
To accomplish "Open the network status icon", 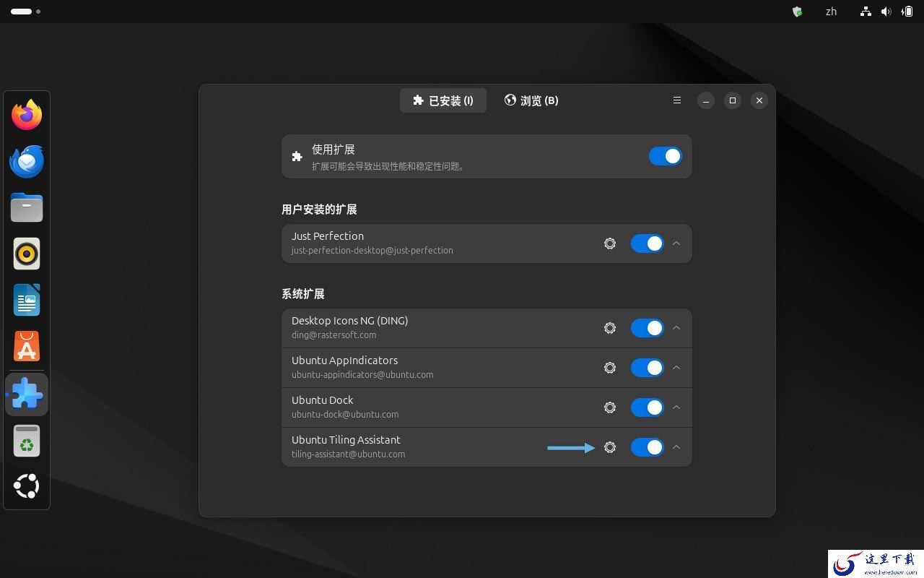I will (866, 12).
